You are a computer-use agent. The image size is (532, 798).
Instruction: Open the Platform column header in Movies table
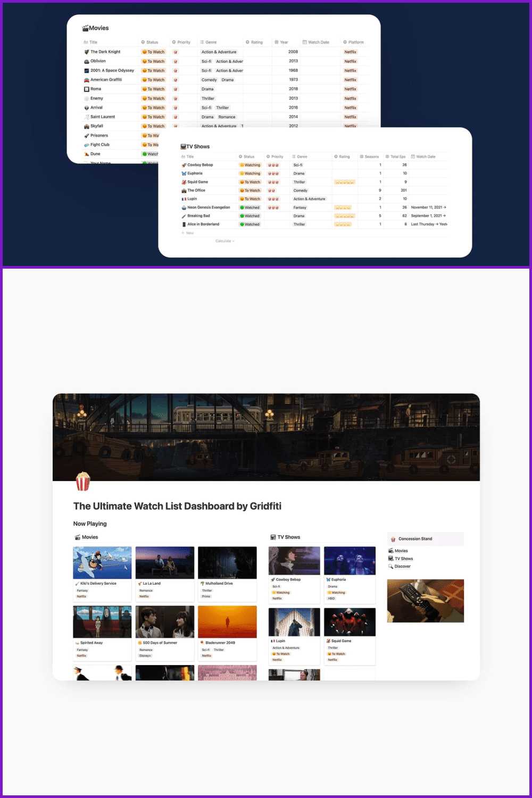coord(353,42)
